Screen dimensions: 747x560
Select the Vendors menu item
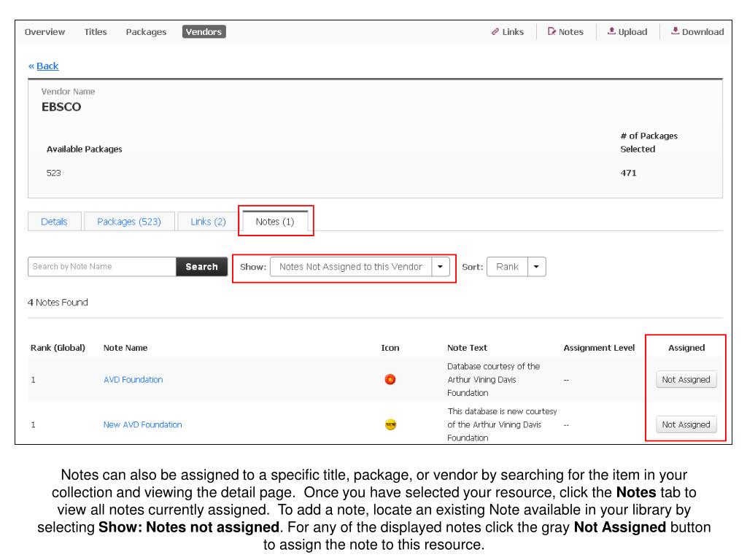coord(204,32)
